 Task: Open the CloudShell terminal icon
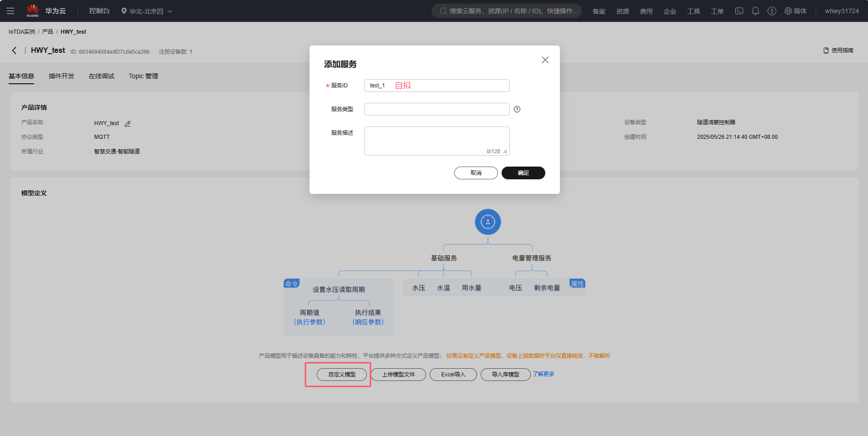(739, 11)
